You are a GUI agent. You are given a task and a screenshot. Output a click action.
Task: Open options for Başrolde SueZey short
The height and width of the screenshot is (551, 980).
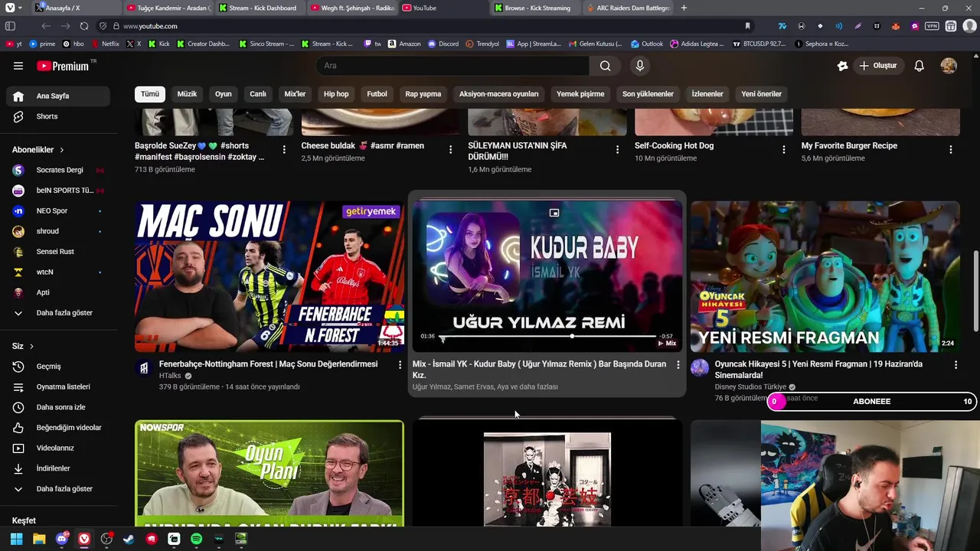click(x=284, y=150)
